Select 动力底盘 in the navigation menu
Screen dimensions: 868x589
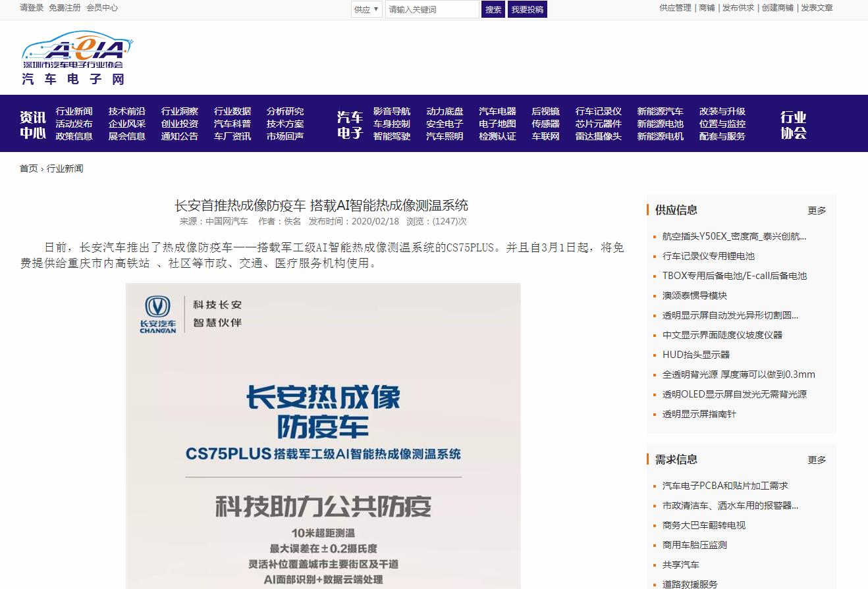[445, 111]
